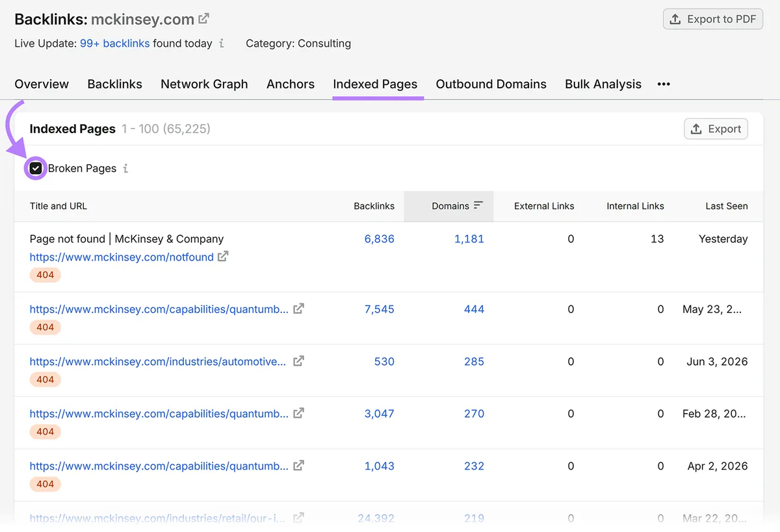Click the "Category: Consulting" text
This screenshot has height=532, width=780.
point(298,44)
